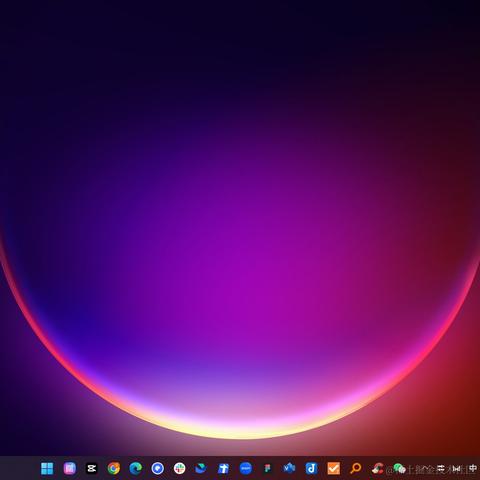Screen dimensions: 480x480
Task: Launch the orange magnifier search app
Action: click(x=356, y=468)
